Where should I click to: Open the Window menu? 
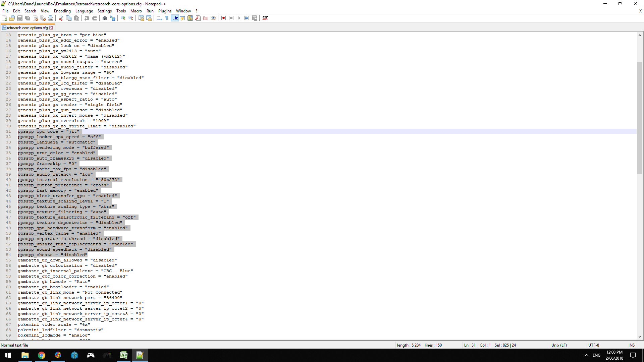(183, 11)
